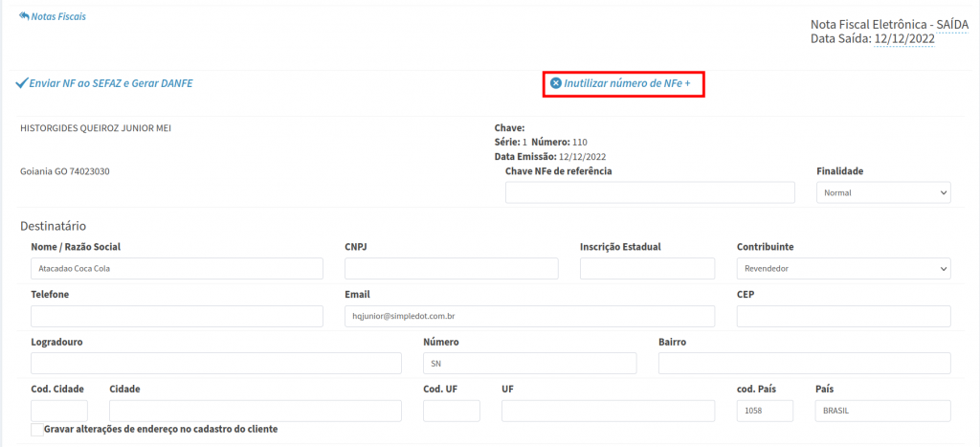Click the Logradouro text field
980x447 pixels.
tap(216, 364)
